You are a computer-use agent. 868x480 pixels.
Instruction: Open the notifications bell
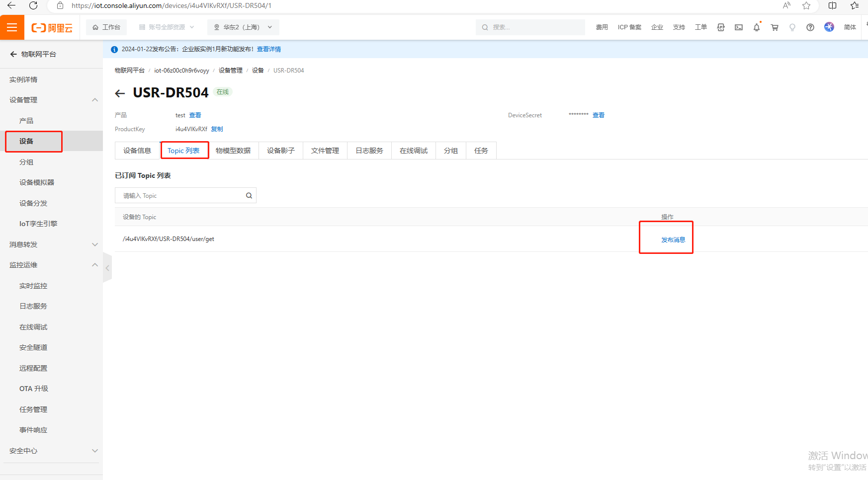click(x=756, y=27)
